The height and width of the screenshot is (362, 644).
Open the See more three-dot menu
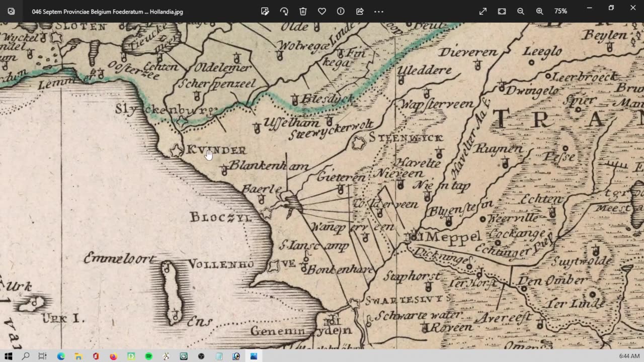point(379,11)
